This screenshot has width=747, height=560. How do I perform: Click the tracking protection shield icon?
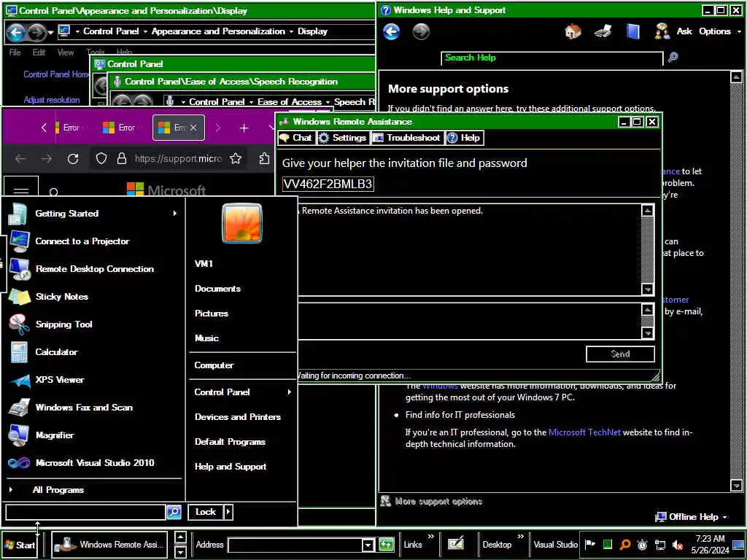[101, 158]
